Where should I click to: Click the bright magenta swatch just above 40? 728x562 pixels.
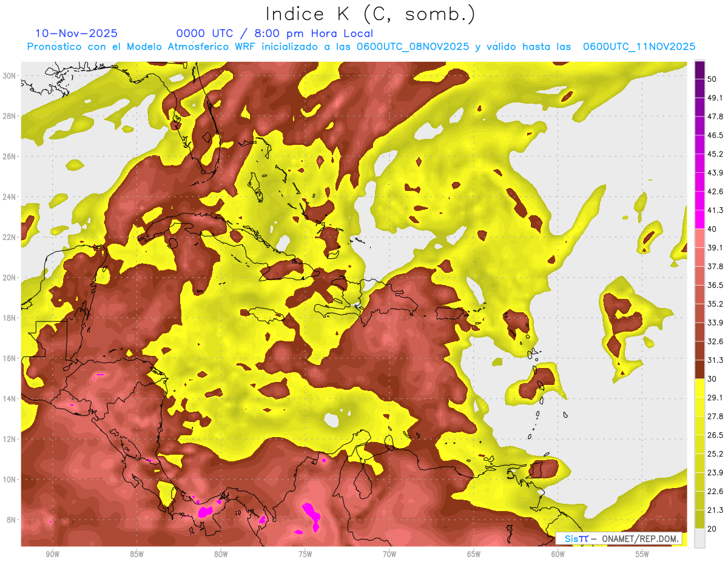coord(699,219)
